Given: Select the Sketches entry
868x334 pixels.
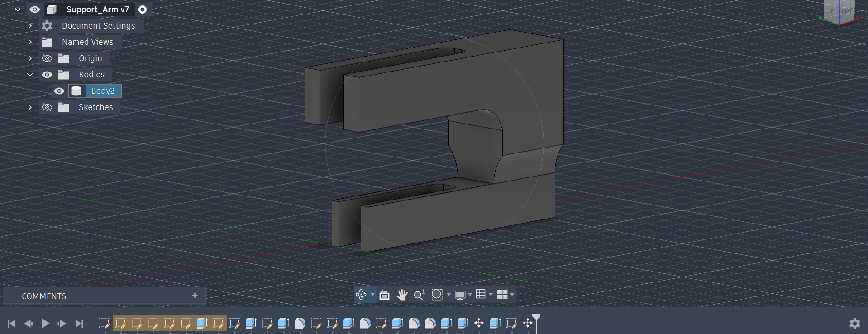Looking at the screenshot, I should pyautogui.click(x=95, y=107).
